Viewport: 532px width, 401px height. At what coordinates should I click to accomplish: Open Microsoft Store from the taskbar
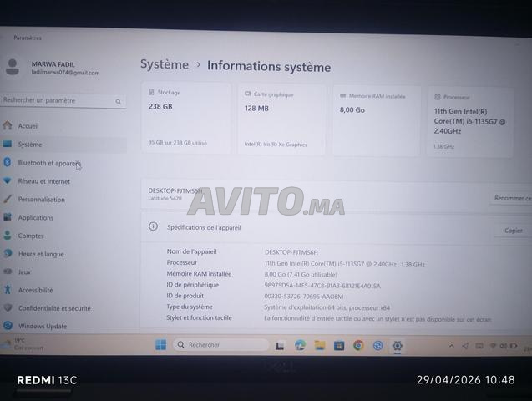pyautogui.click(x=339, y=345)
